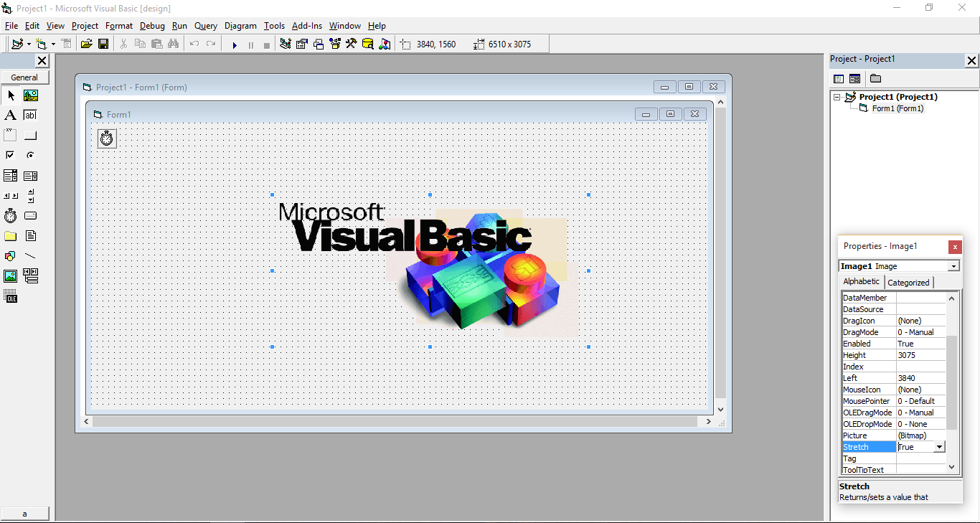This screenshot has width=980, height=523.
Task: Click the Save Project floppy icon
Action: (103, 44)
